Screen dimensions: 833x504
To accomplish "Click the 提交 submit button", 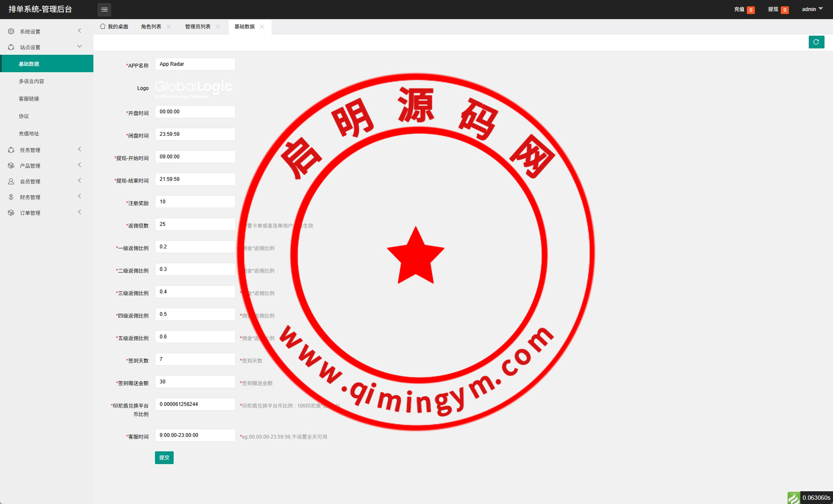I will click(164, 457).
